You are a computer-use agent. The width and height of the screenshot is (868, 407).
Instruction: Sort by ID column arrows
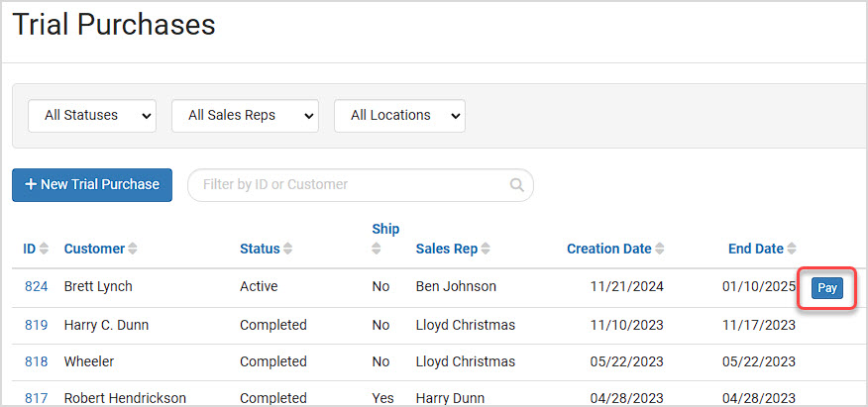tap(44, 249)
